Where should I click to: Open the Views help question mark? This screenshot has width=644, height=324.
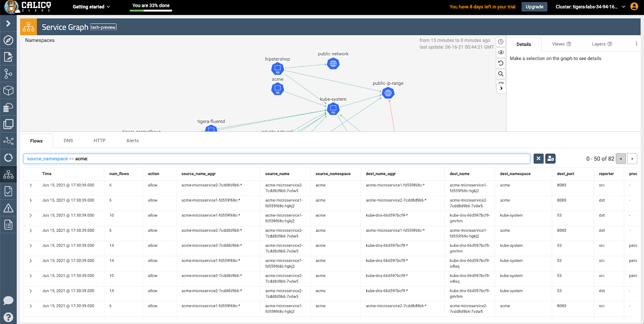(569, 44)
